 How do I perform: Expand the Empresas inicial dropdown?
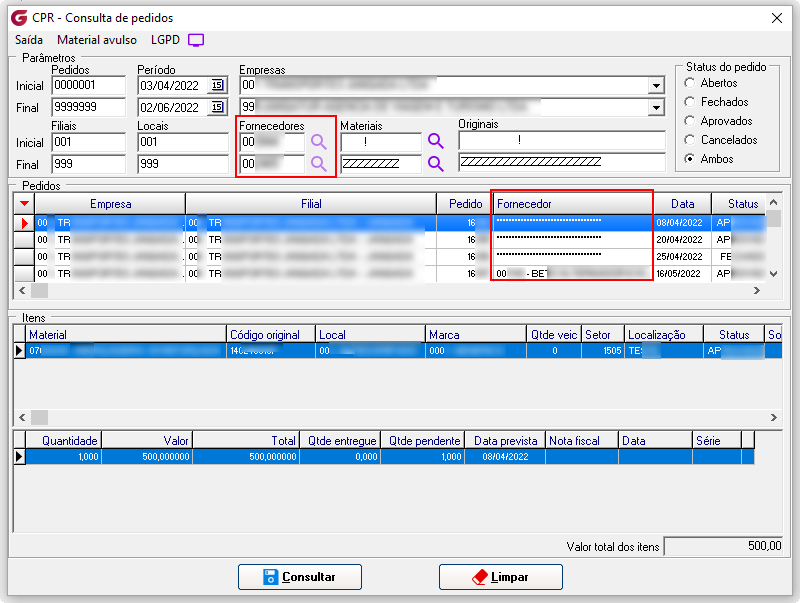656,86
